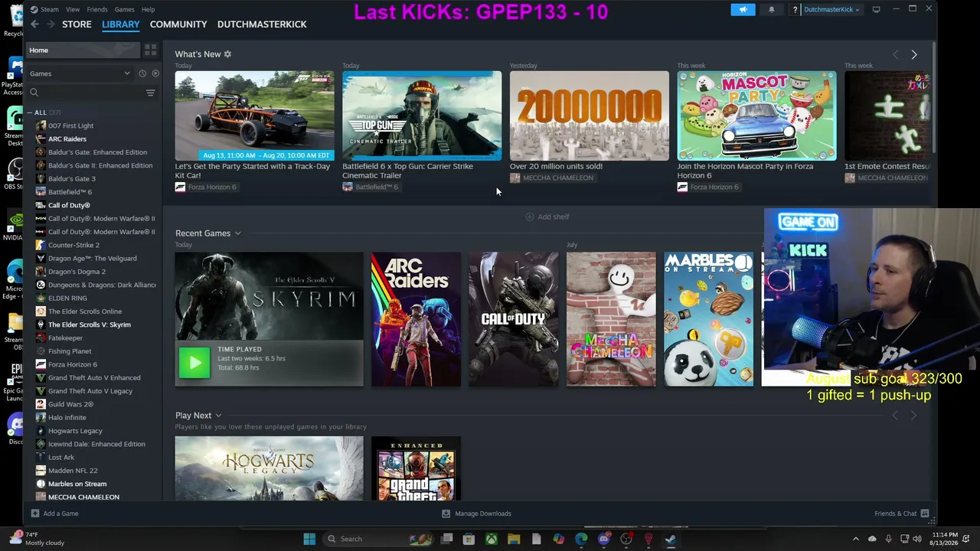This screenshot has height=551, width=980.
Task: Open the Steam menu
Action: point(50,9)
